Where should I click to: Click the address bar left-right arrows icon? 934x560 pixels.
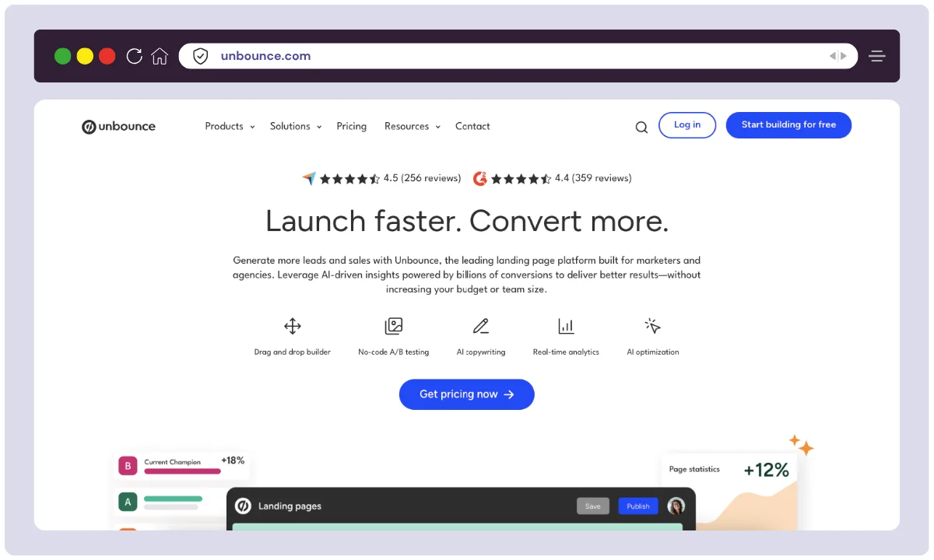pyautogui.click(x=838, y=56)
